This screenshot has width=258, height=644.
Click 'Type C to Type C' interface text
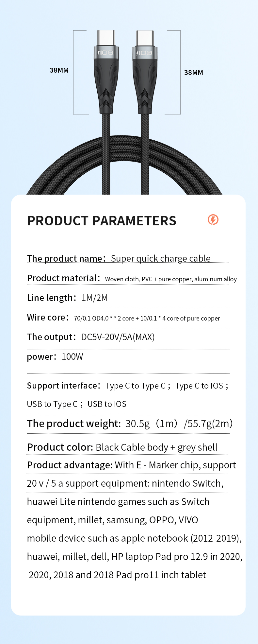point(136,386)
